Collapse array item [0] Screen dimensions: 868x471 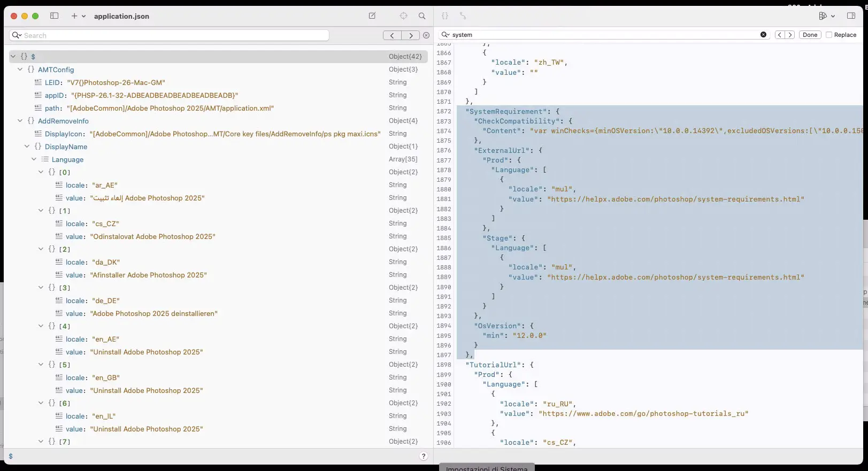pos(41,172)
